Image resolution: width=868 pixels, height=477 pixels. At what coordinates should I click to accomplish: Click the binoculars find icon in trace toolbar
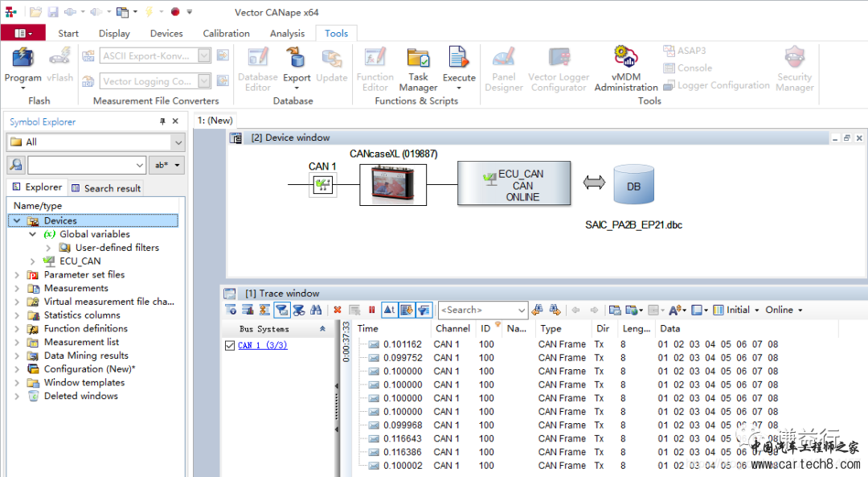pos(316,310)
